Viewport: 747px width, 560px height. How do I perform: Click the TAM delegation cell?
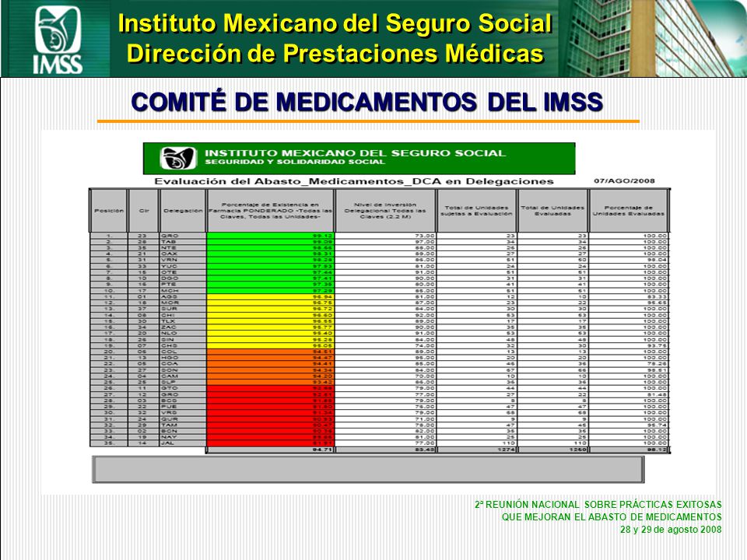183,425
